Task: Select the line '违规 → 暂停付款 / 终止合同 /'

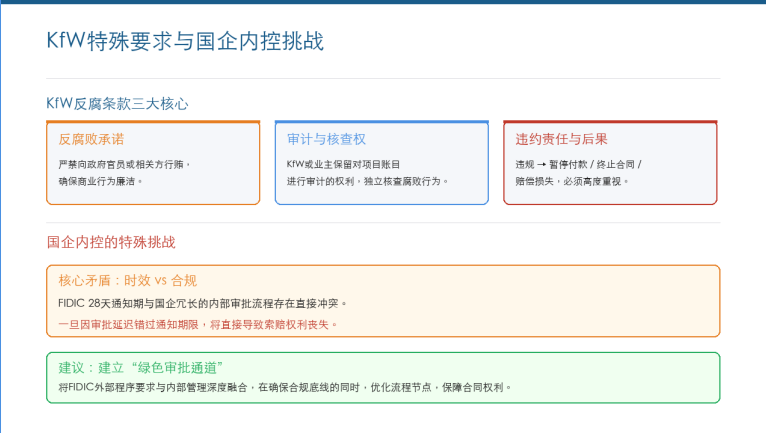Action: [578, 165]
